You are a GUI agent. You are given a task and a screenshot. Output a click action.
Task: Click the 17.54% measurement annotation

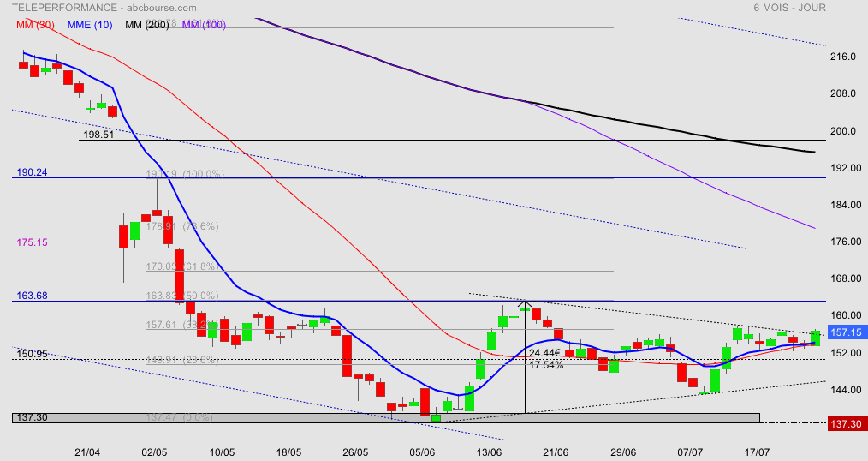click(546, 365)
